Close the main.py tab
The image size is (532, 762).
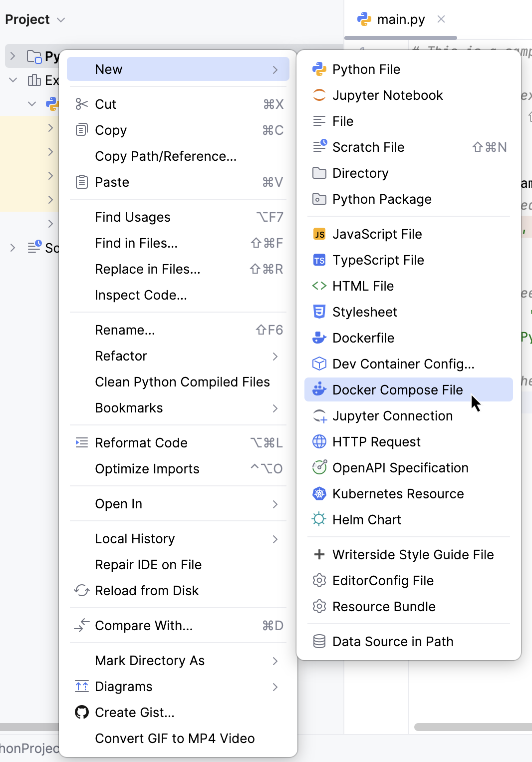441,19
